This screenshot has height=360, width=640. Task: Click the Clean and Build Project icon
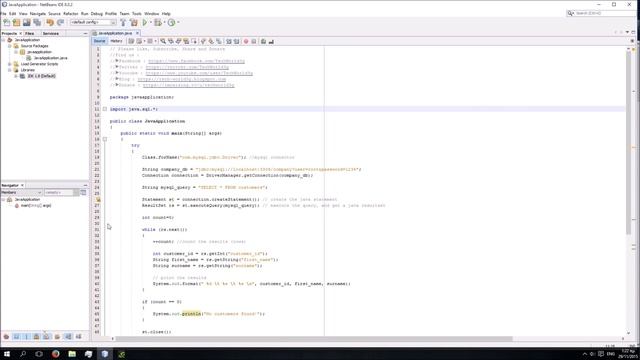click(x=134, y=22)
